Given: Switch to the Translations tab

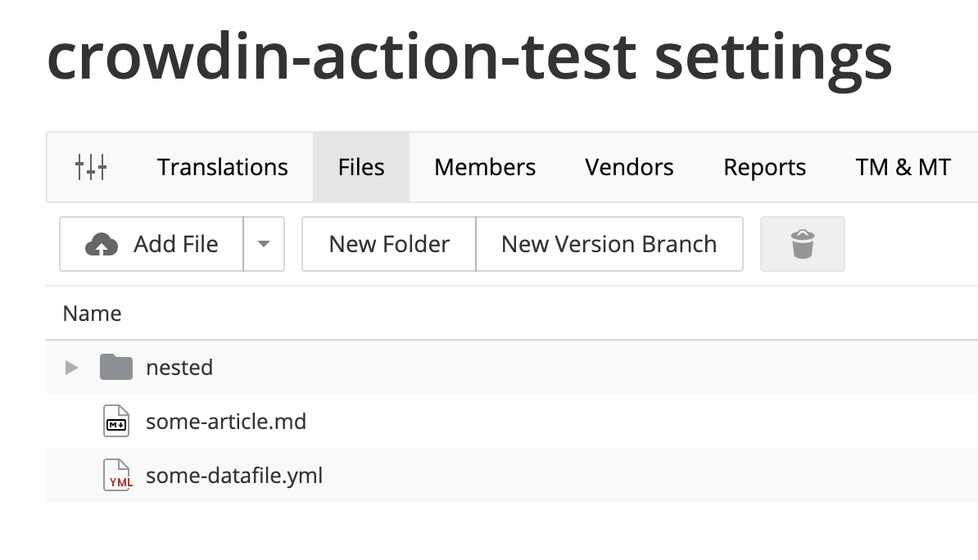Looking at the screenshot, I should pyautogui.click(x=223, y=167).
